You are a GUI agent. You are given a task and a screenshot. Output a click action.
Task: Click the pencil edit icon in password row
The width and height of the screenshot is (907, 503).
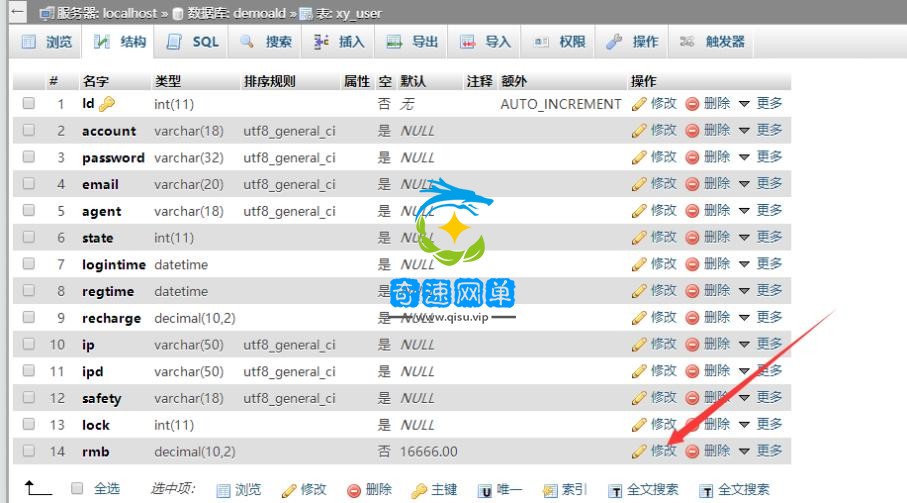(639, 157)
